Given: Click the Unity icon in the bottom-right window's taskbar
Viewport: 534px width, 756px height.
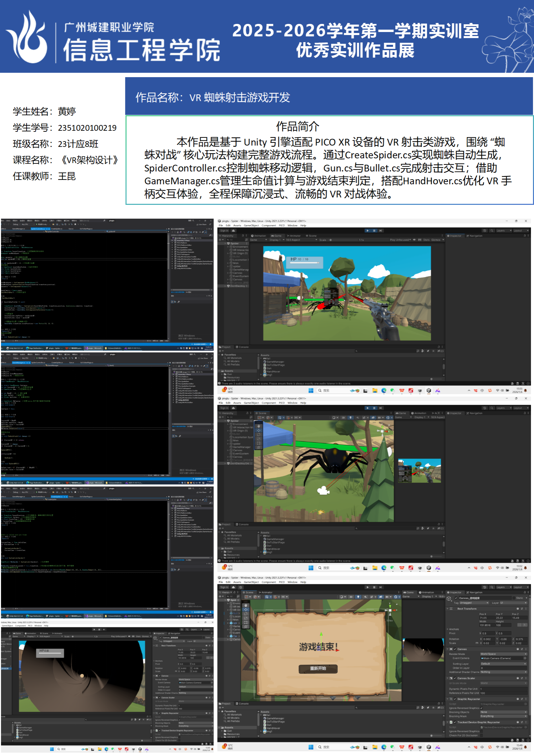Looking at the screenshot, I should [429, 747].
